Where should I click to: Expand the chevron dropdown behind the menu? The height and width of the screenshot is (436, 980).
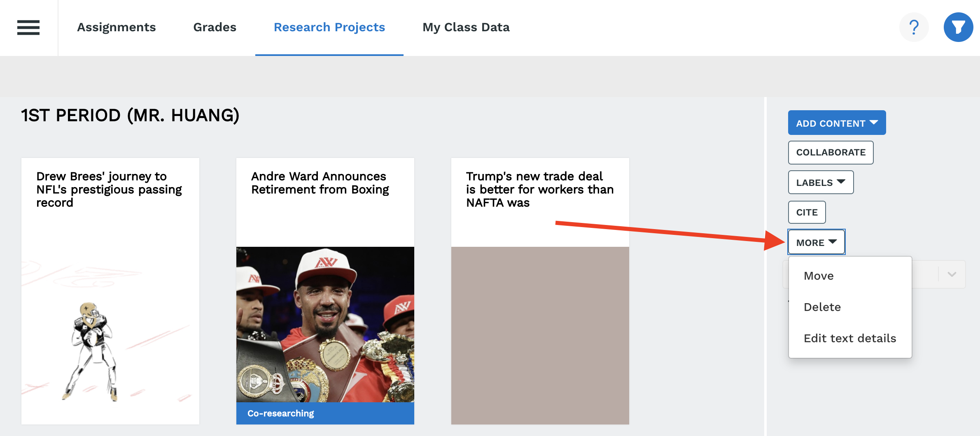click(952, 274)
